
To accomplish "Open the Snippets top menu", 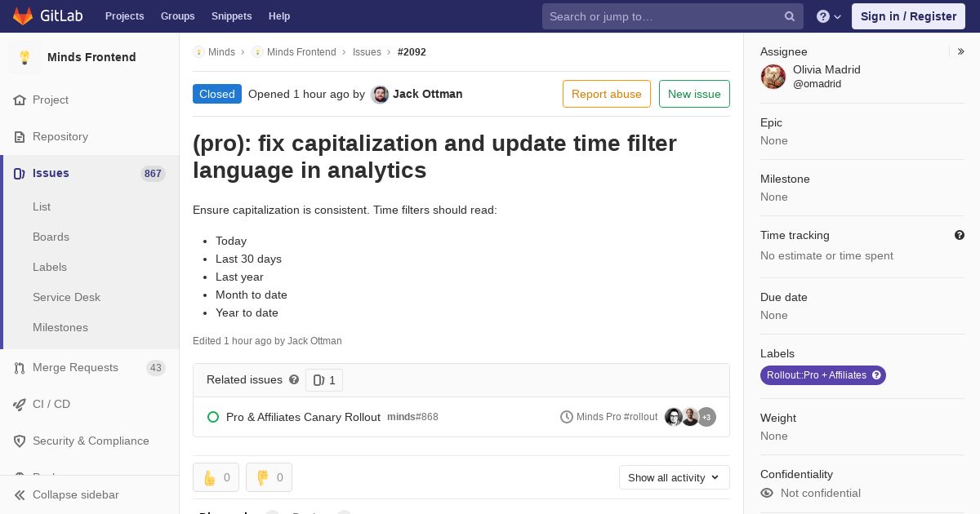I will click(x=232, y=16).
